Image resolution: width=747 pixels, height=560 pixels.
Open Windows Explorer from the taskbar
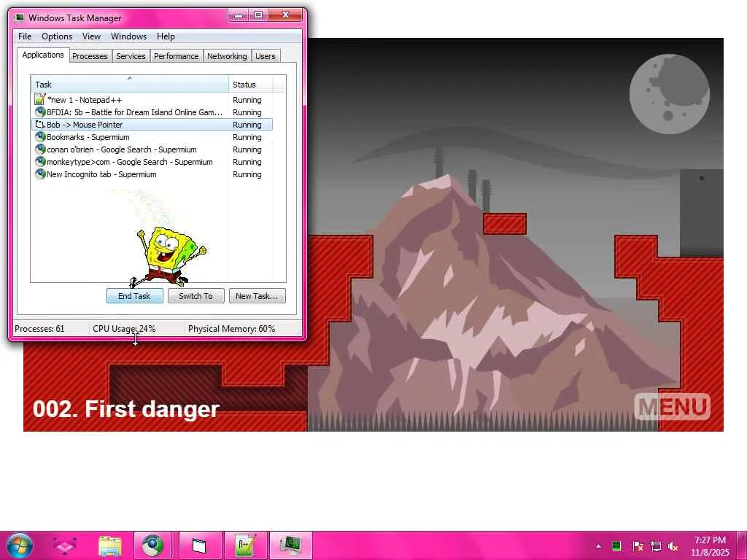pos(110,545)
